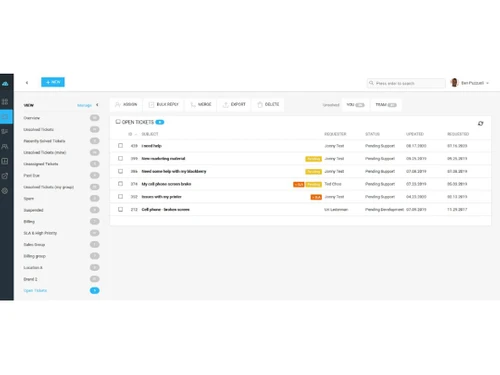The width and height of the screenshot is (500, 375).
Task: Select Billing group view
Action: [61, 256]
